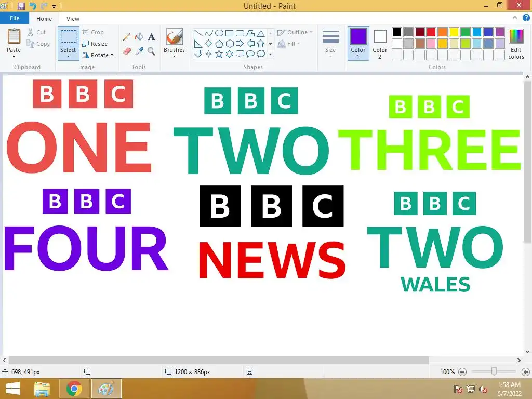Image resolution: width=532 pixels, height=399 pixels.
Task: Switch to the Home tab
Action: click(44, 19)
